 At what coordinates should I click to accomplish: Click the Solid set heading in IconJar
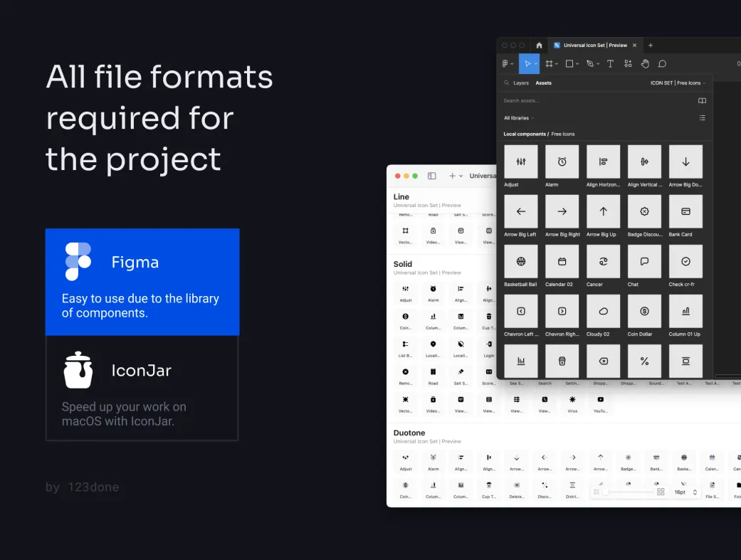[403, 264]
